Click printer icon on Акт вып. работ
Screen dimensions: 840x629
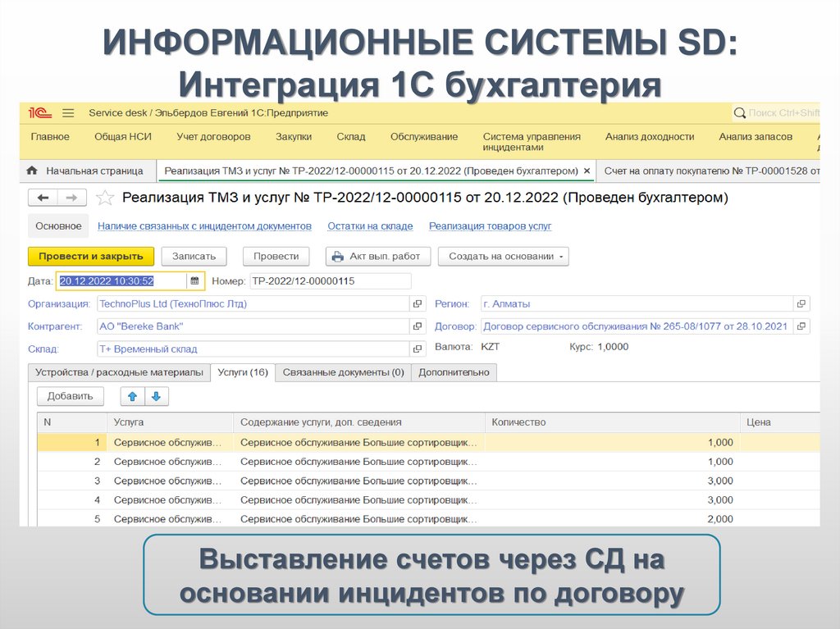[337, 257]
